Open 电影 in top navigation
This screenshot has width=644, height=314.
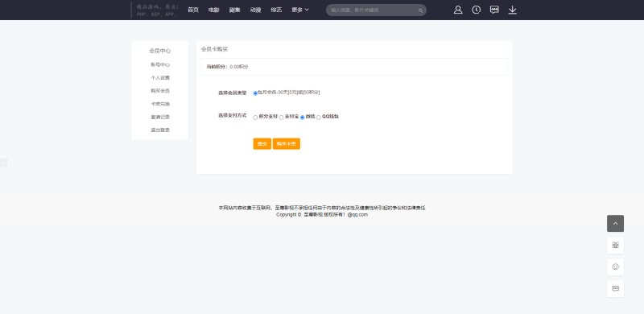(x=213, y=10)
